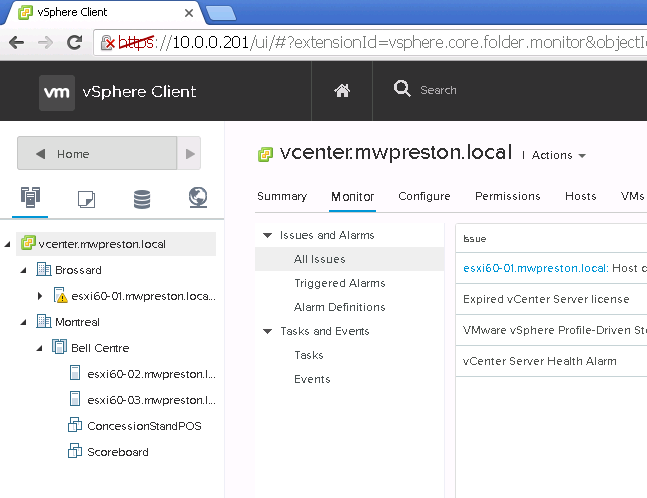Switch to the Hosts tab
This screenshot has height=498, width=647.
[581, 196]
